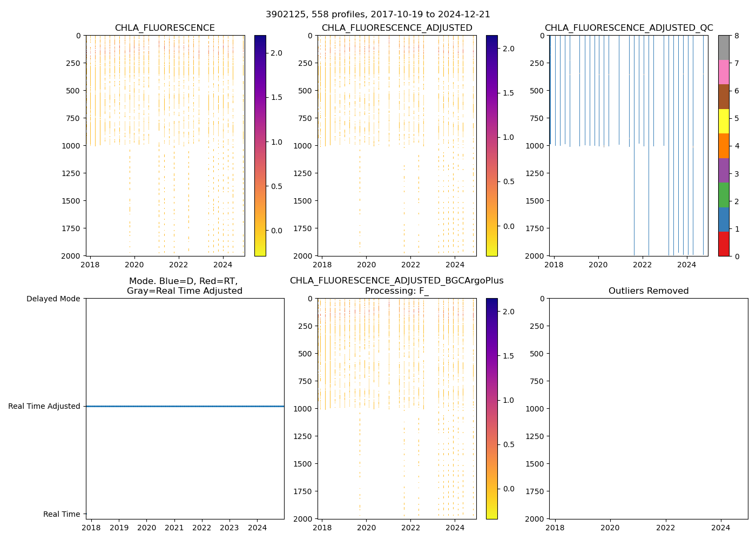Click the red segment of the QC colorbar
Viewport: 756px width, 540px height.
pyautogui.click(x=724, y=244)
